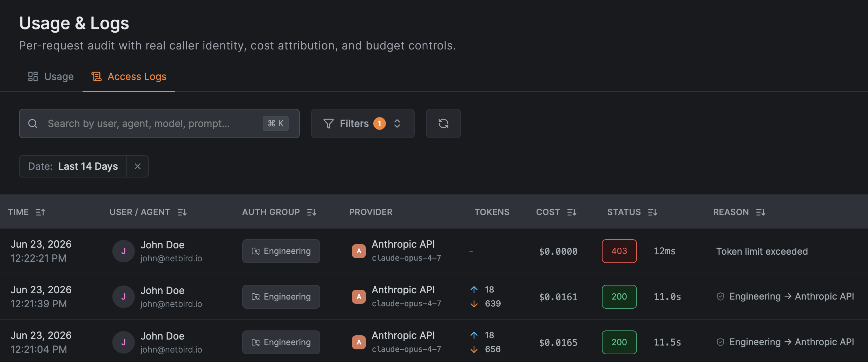This screenshot has width=868, height=362.
Task: Click the Token limit exceeded reason
Action: tap(762, 251)
